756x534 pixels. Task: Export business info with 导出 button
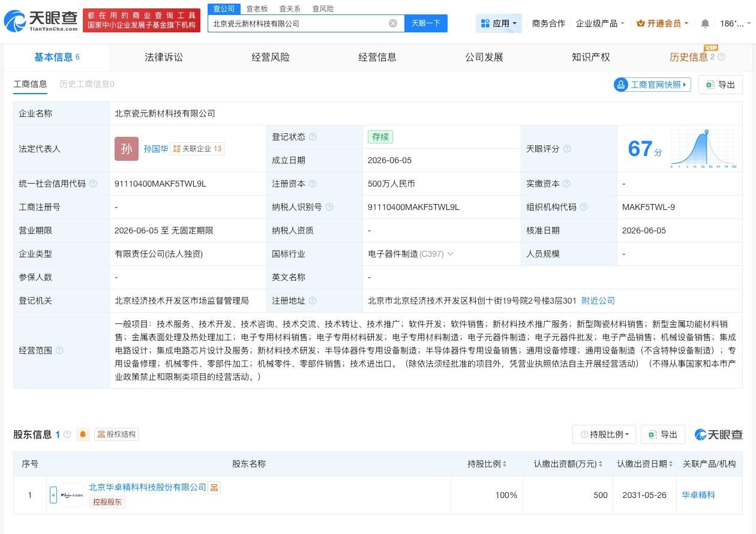tap(721, 85)
